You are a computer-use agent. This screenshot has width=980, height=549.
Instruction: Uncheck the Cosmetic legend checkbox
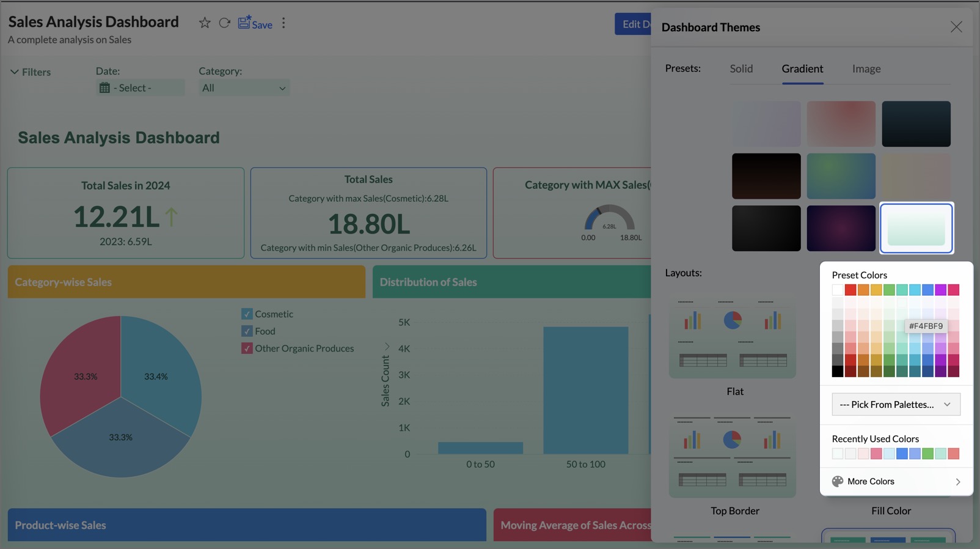tap(247, 314)
